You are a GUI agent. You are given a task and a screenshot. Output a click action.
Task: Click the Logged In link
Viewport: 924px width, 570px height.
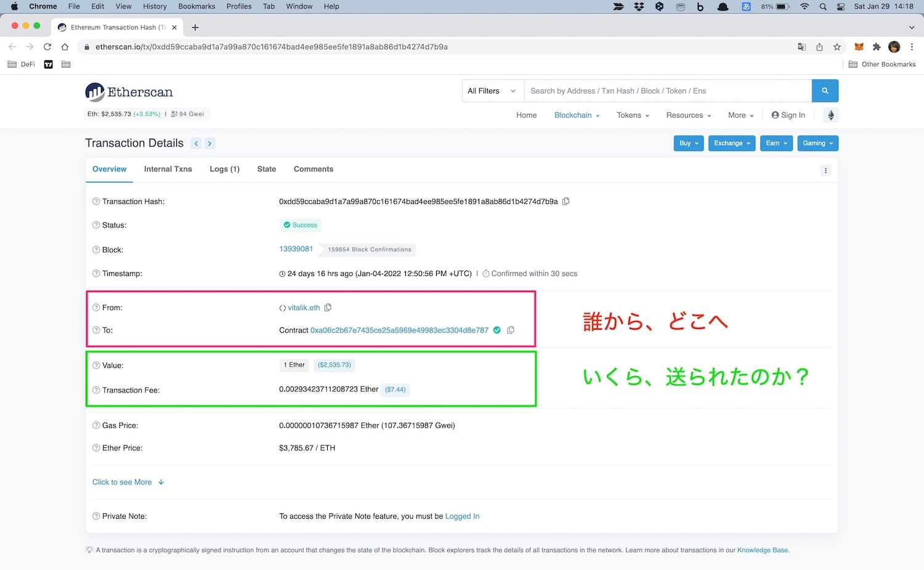(x=462, y=516)
